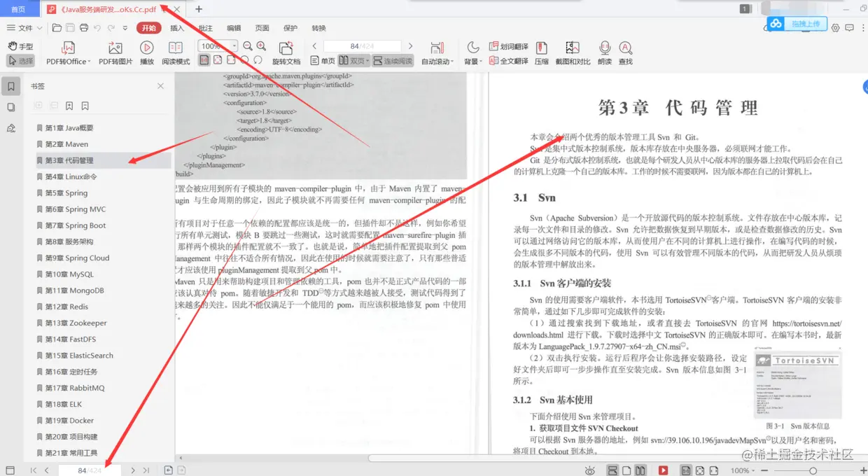Start read aloud (朗读)

pyautogui.click(x=605, y=53)
